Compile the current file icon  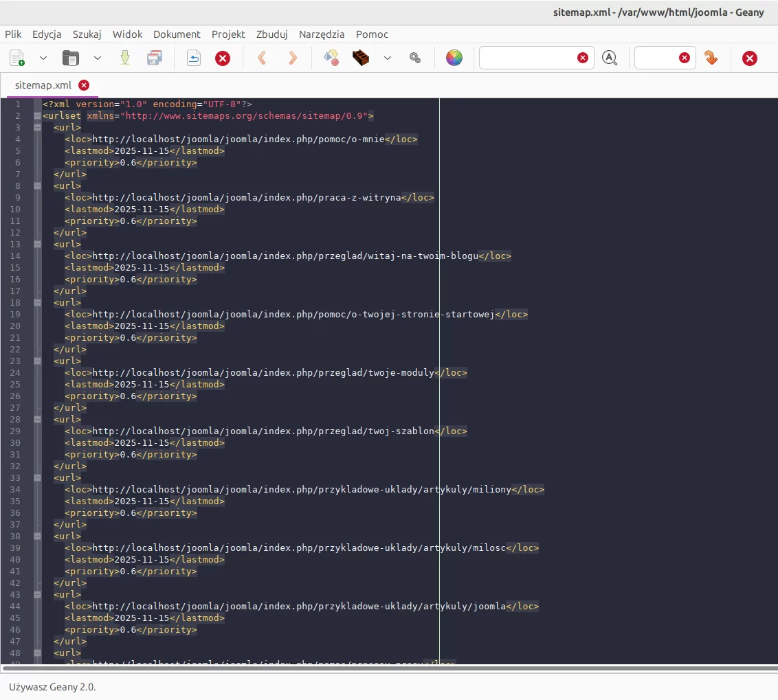coord(331,58)
